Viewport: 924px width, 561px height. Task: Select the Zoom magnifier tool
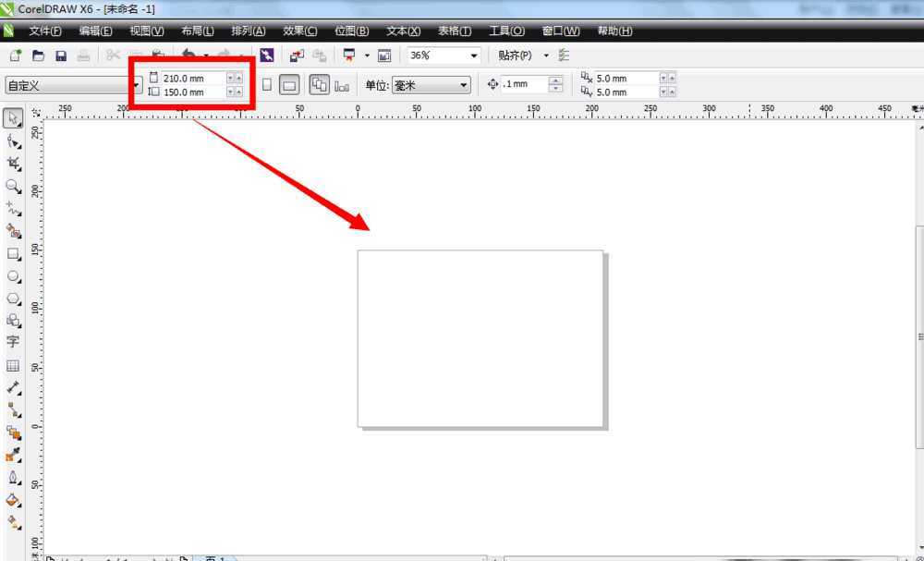[13, 187]
